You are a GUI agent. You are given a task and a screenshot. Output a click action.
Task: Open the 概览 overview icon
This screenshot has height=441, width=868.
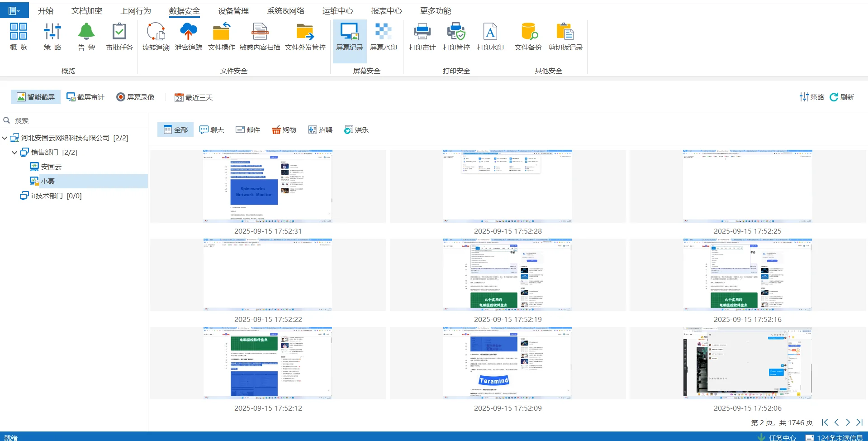tap(19, 37)
